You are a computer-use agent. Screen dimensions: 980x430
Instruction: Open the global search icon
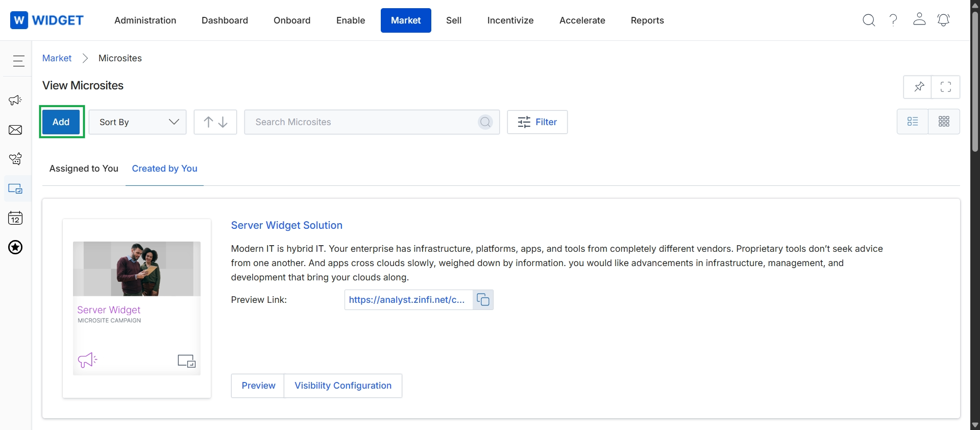point(869,20)
